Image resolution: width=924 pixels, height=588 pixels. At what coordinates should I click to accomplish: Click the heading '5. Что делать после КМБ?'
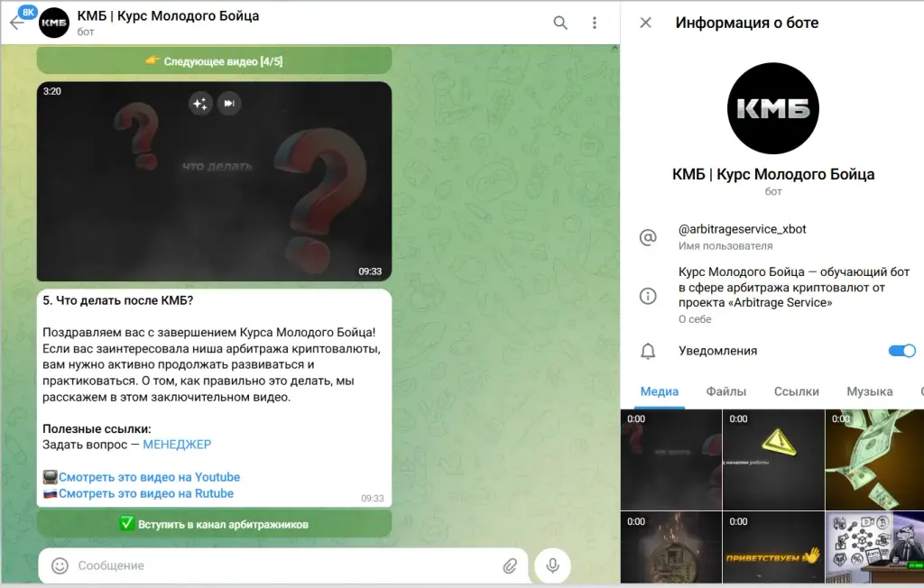pyautogui.click(x=118, y=300)
